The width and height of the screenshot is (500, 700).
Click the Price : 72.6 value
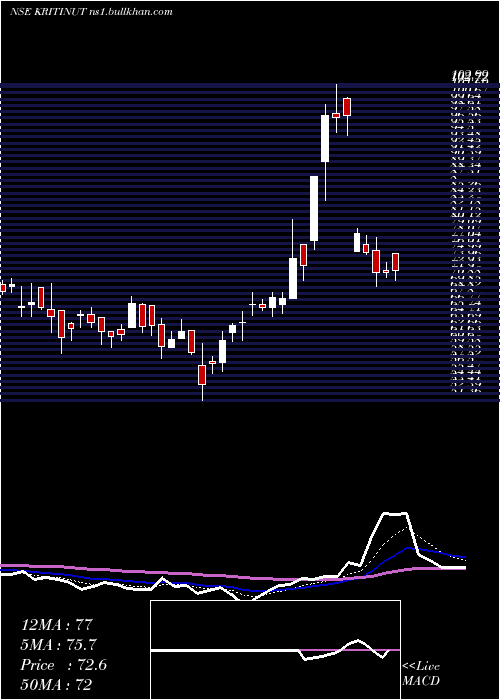(x=63, y=665)
